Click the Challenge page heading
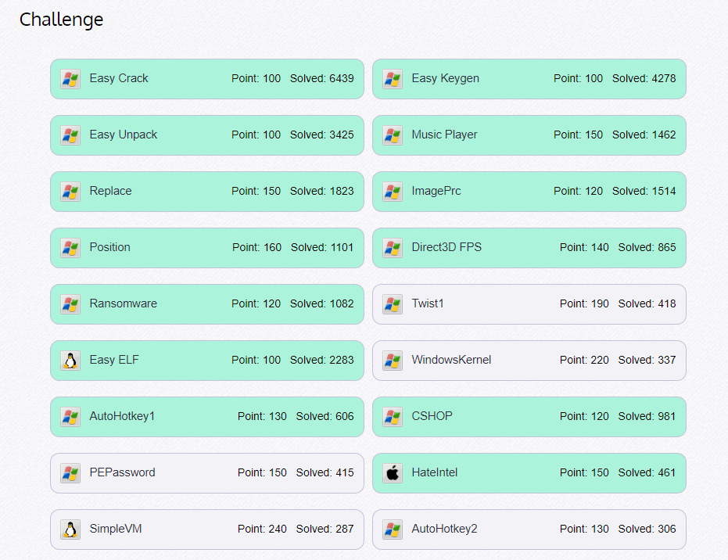Screen dimensions: 728x560 (x=61, y=20)
